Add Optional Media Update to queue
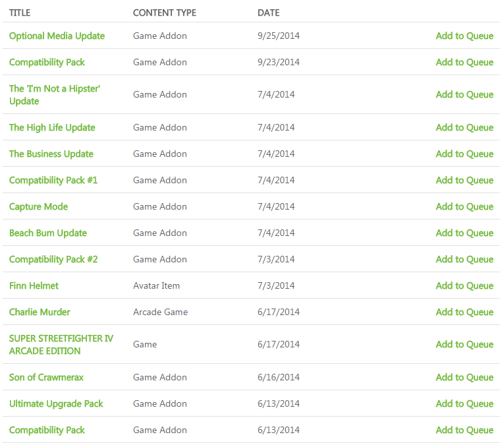Screen dimensions: 504x443 (464, 36)
